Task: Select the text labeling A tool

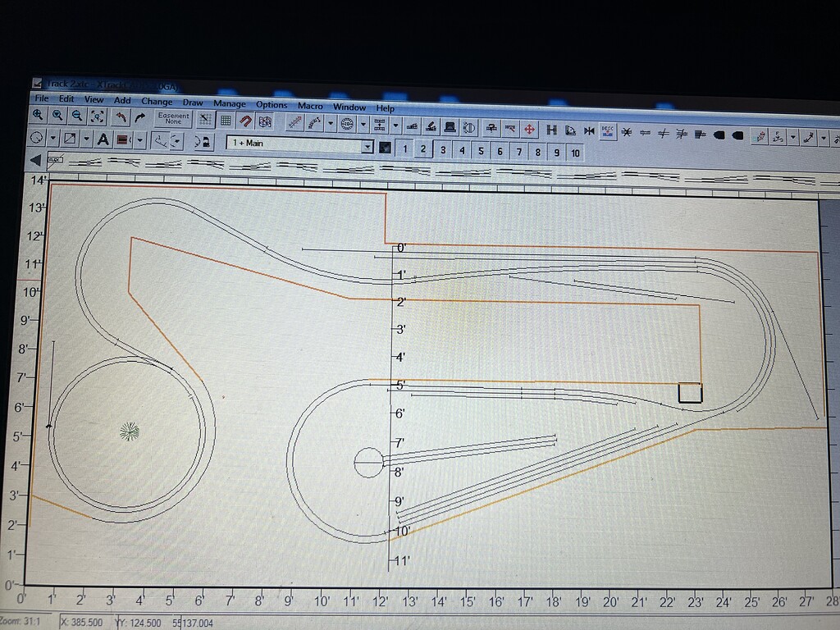Action: coord(103,141)
